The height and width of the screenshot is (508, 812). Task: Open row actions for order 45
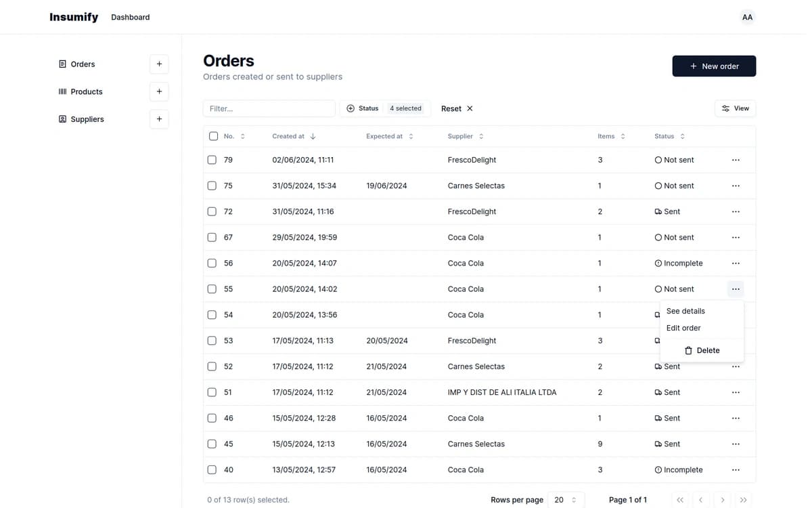(736, 444)
